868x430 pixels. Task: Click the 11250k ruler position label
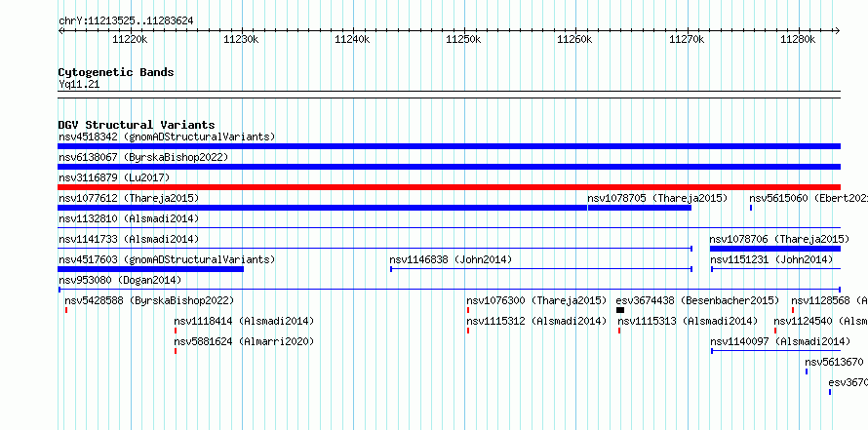click(x=464, y=39)
